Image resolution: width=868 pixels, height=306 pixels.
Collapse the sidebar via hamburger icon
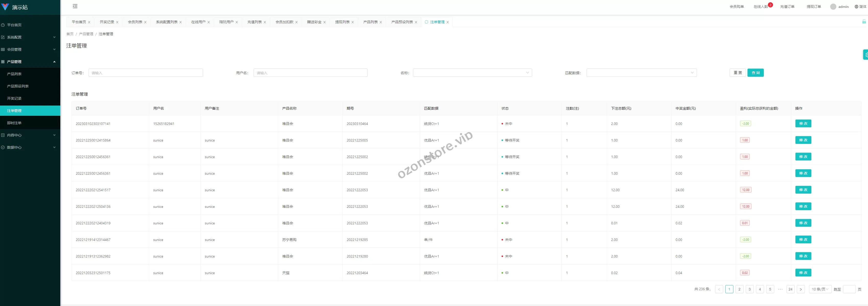click(75, 6)
